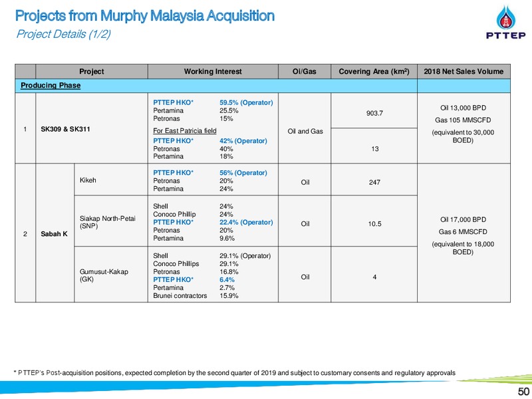Viewport: 532px width, 399px height.
Task: Click the 'Oil/Gas' column header
Action: [305, 72]
